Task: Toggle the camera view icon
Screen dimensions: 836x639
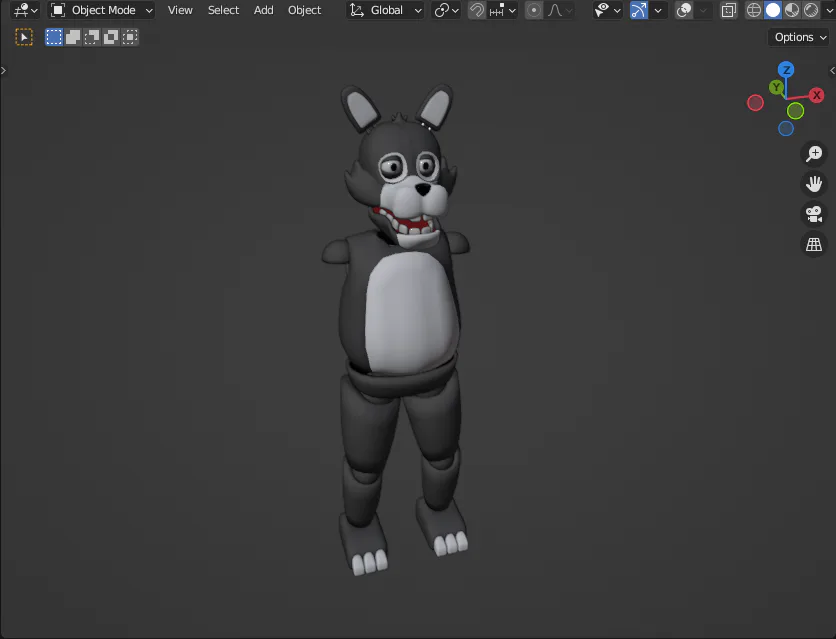Action: coord(814,214)
